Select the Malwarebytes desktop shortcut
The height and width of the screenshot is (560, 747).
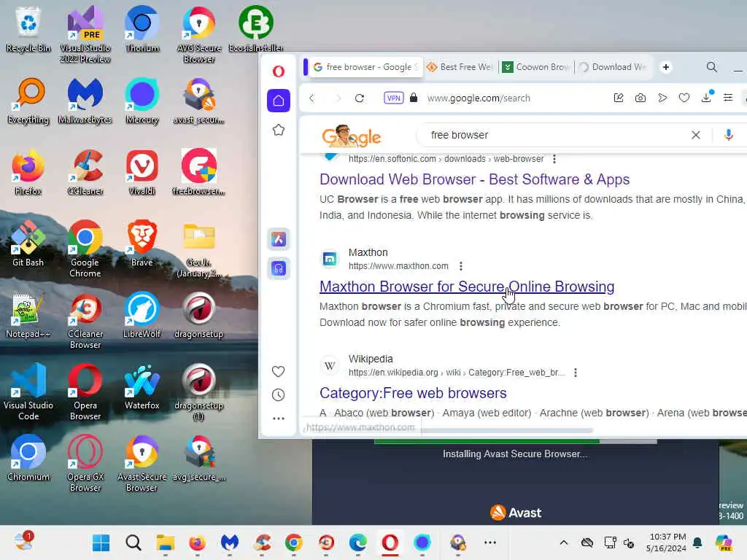click(x=85, y=101)
